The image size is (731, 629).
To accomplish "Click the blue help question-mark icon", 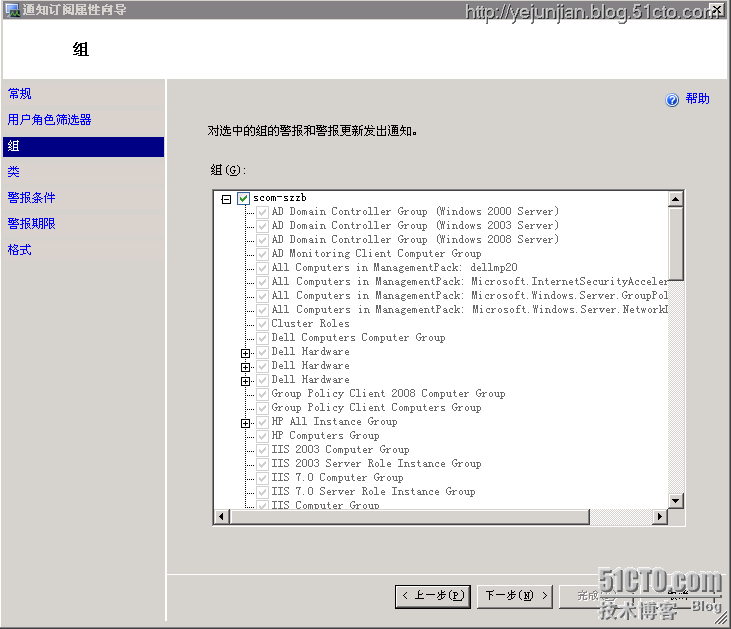I will pyautogui.click(x=672, y=100).
